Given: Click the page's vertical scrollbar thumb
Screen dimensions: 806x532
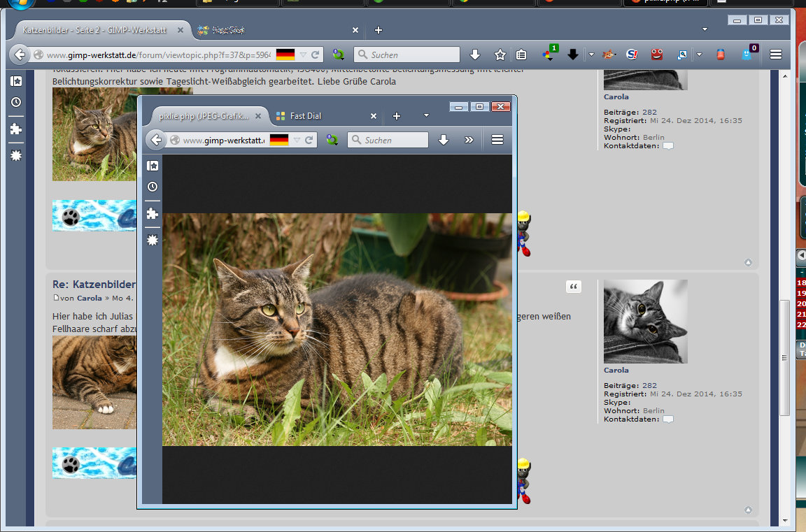Looking at the screenshot, I should [785, 357].
